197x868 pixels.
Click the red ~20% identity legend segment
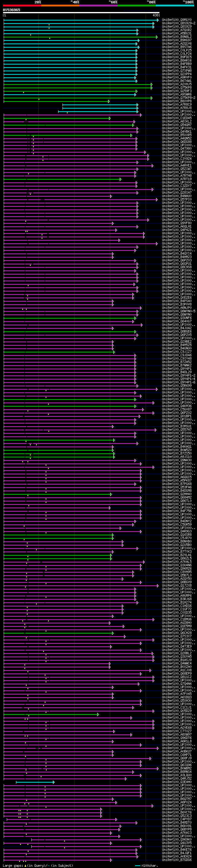pos(22,6)
